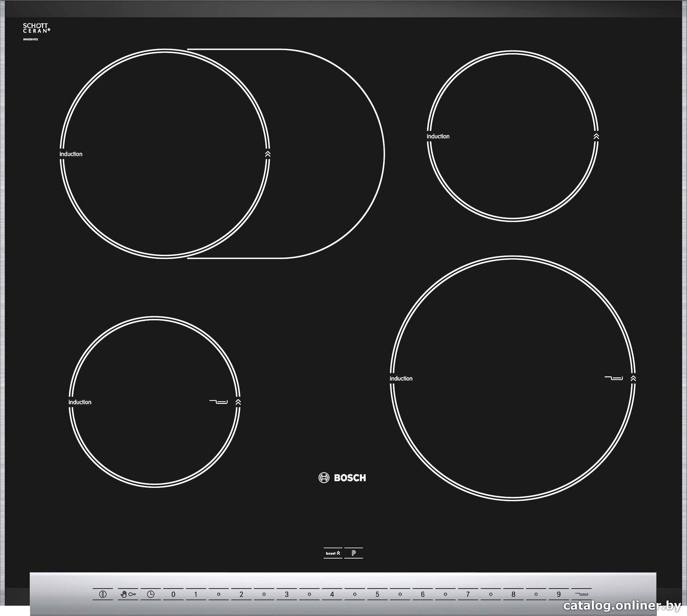687x616 pixels.
Task: Activate the childproof lock key
Action: (128, 594)
